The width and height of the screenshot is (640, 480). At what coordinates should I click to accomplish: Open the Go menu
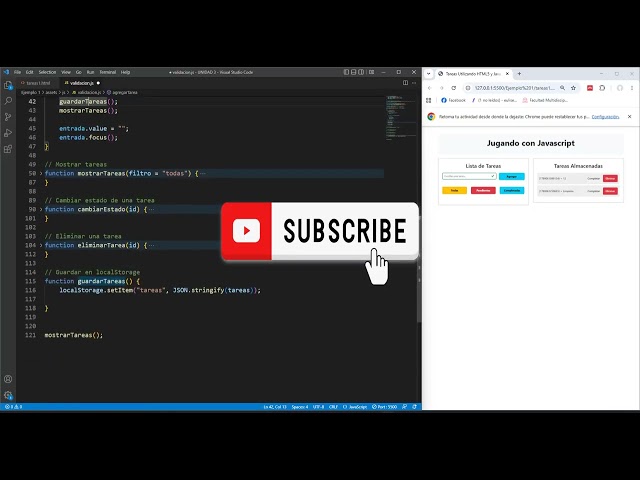(79, 72)
